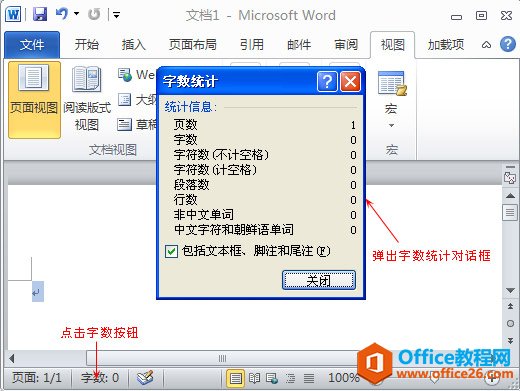
Task: Click the 页数 statistic row
Action: tap(265, 125)
